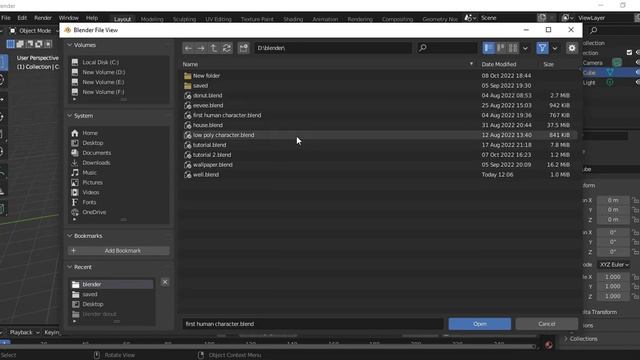Switch to vertical list display mode
Screen dimensions: 640x360
pyautogui.click(x=489, y=48)
